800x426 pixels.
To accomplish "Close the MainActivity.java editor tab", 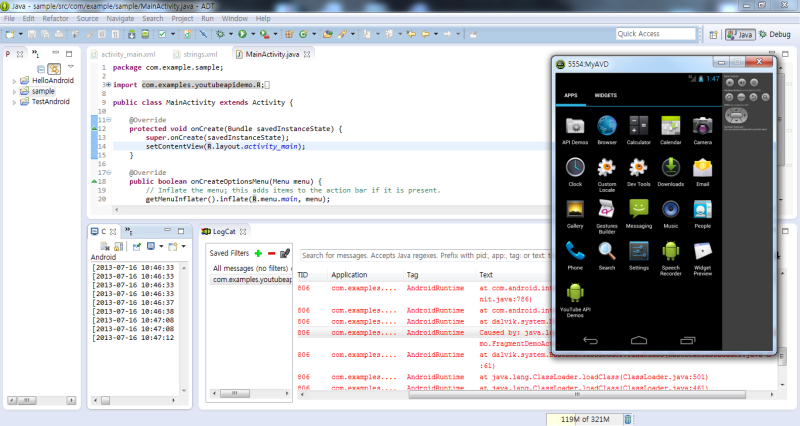I will point(307,54).
